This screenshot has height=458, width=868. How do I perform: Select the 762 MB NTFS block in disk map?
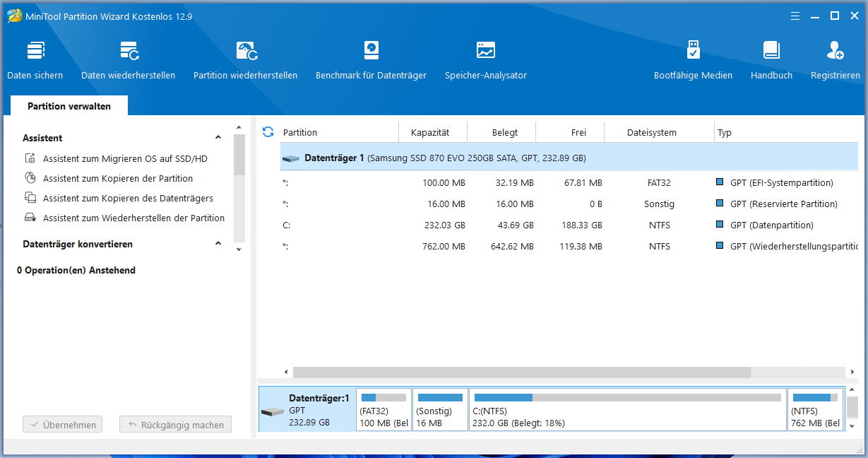[x=815, y=409]
